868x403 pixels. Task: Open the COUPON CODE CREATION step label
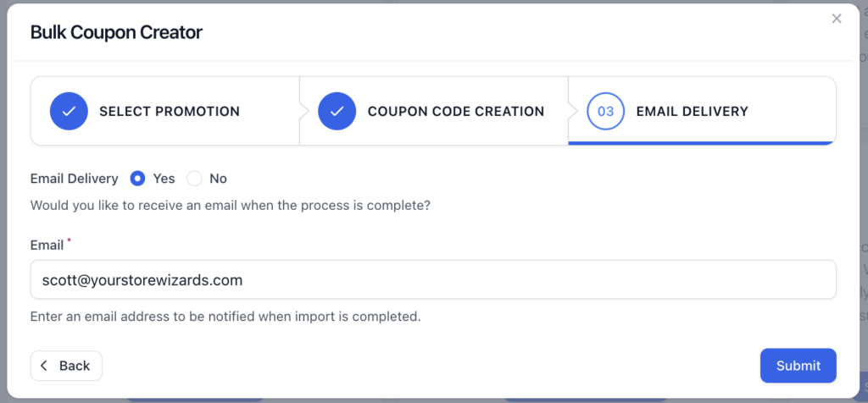click(456, 111)
